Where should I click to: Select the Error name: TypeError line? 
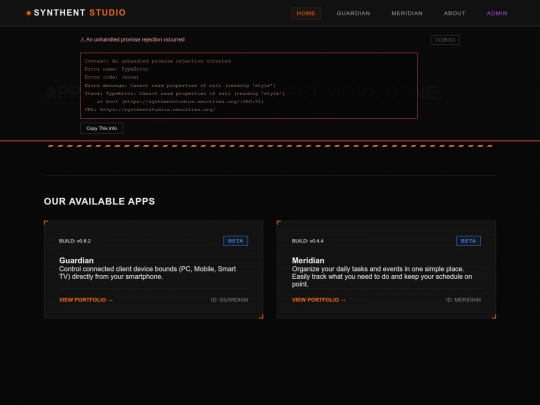[116, 69]
